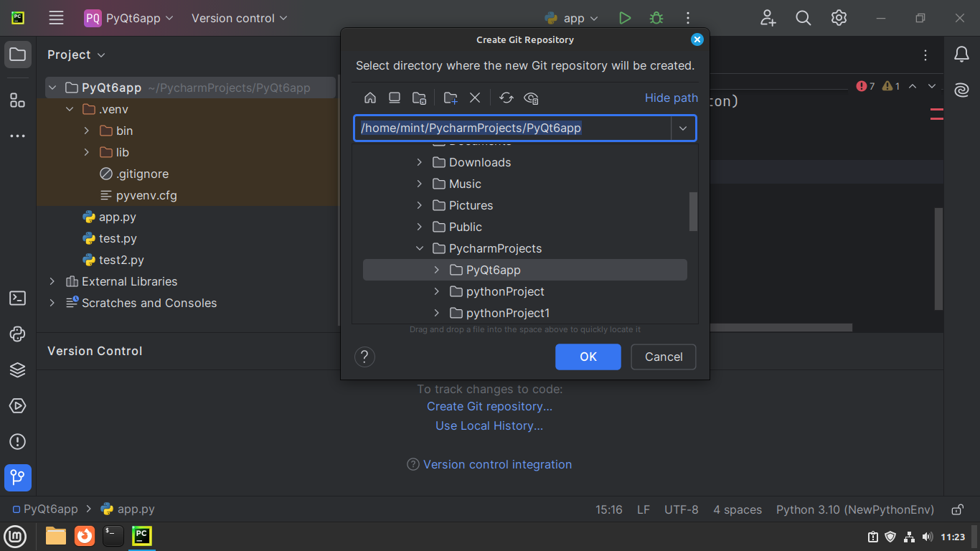Expand the Downloads folder
This screenshot has height=551, width=980.
pos(420,163)
